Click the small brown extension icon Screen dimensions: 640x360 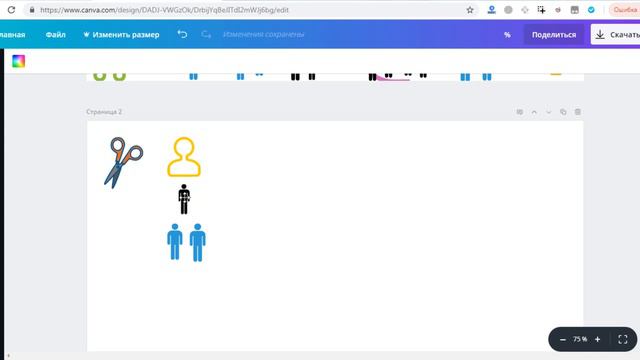click(x=558, y=10)
